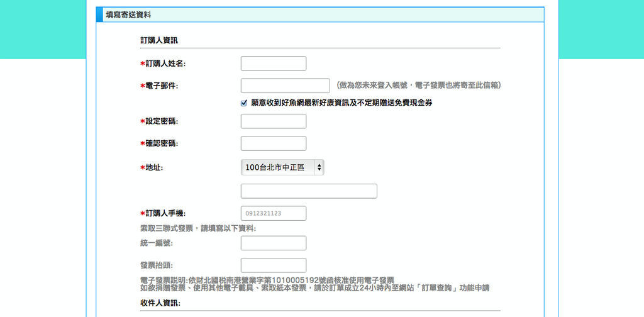Click the 電子發票說明 notice line

(x=267, y=280)
